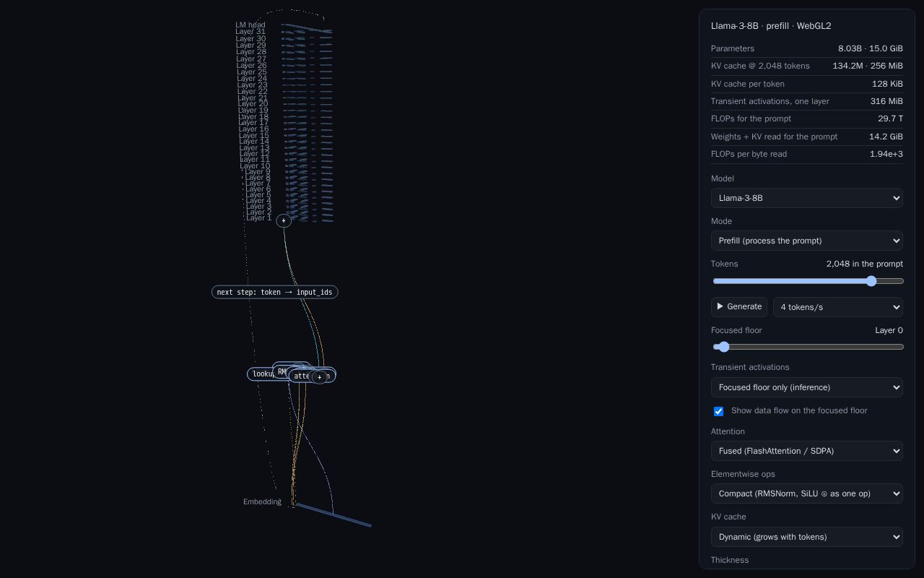This screenshot has width=924, height=578.
Task: Click the '2,048 in the prompt' tokens value
Action: click(865, 264)
